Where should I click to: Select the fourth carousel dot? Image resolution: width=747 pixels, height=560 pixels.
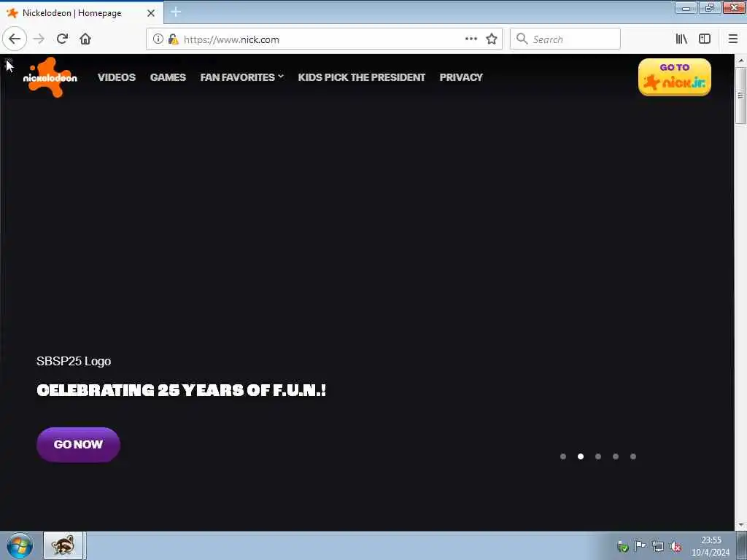tap(616, 456)
